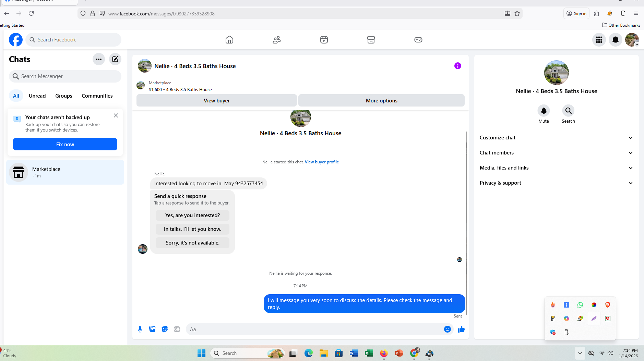Attach a photo file in message composer
644x361 pixels.
pyautogui.click(x=152, y=329)
